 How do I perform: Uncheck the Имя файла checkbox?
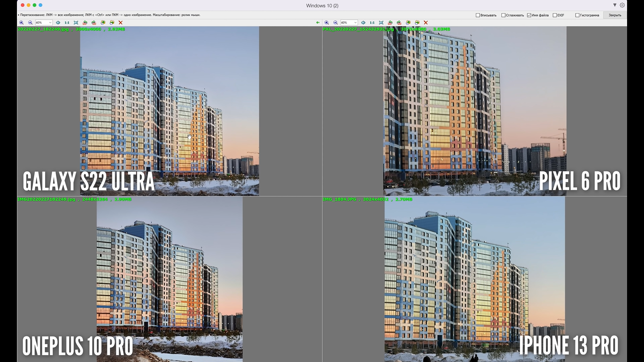point(529,15)
